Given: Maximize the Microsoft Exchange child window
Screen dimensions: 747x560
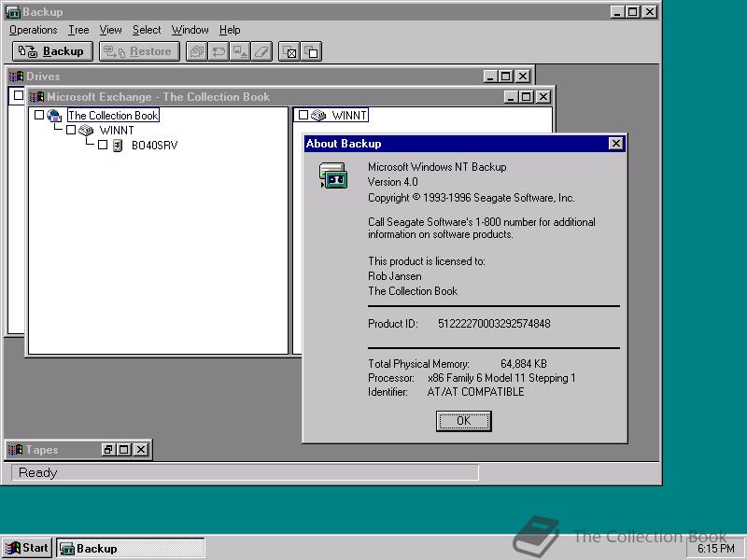Looking at the screenshot, I should [x=527, y=97].
